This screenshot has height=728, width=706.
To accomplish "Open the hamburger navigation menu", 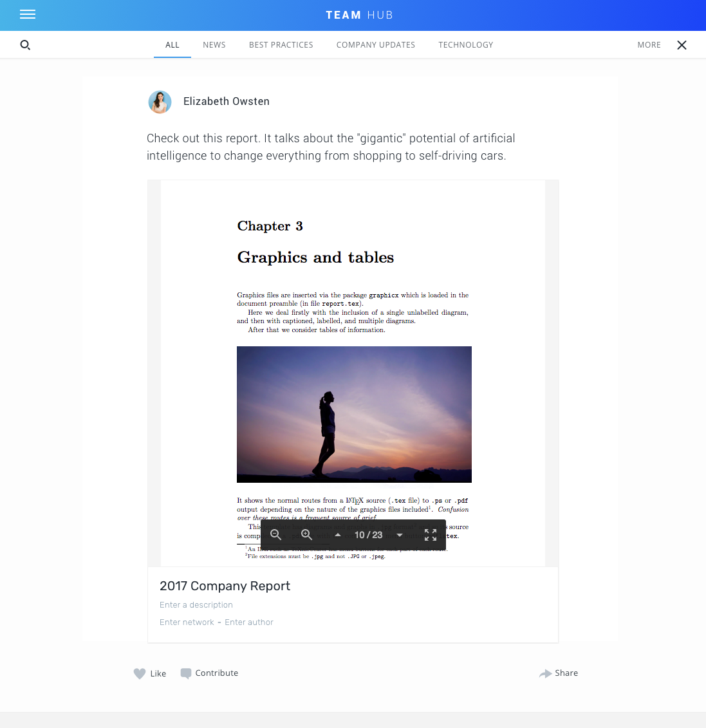I will 27,14.
